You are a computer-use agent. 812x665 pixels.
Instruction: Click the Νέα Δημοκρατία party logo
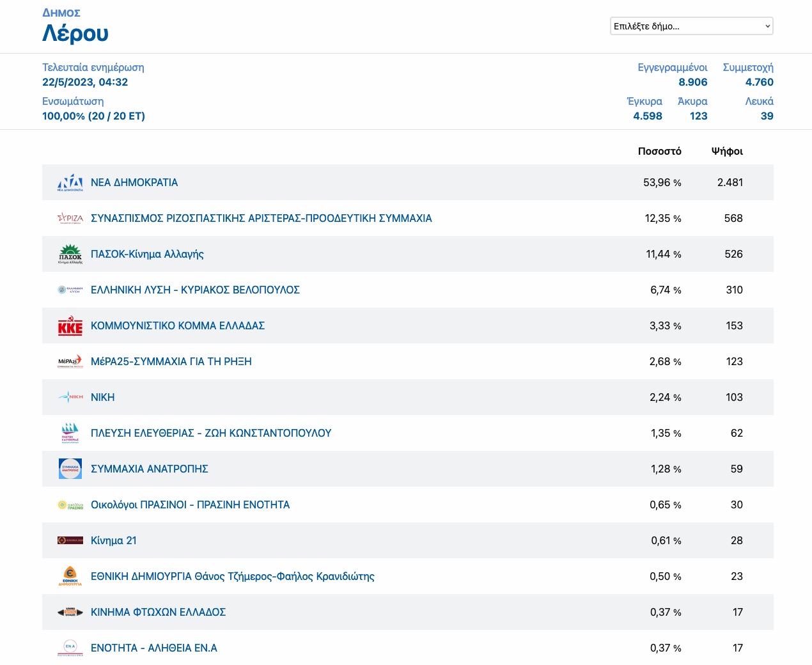[70, 182]
